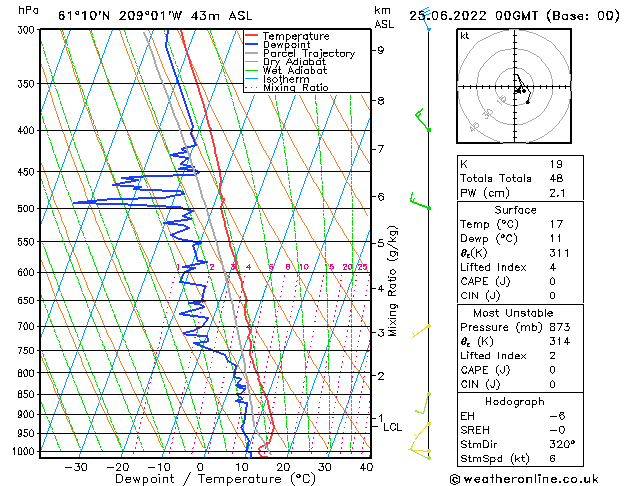Click the green Wet Adiabat legend line

pyautogui.click(x=252, y=70)
